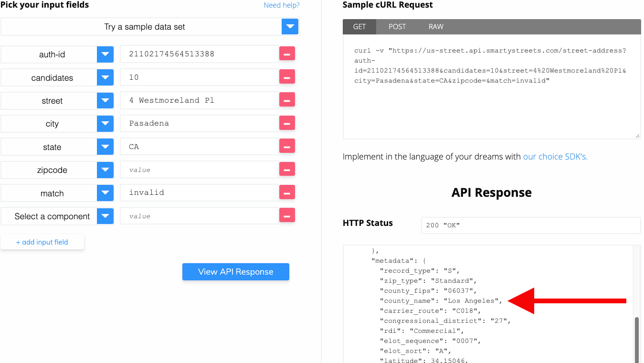644x363 pixels.
Task: Click + add input field
Action: click(42, 242)
